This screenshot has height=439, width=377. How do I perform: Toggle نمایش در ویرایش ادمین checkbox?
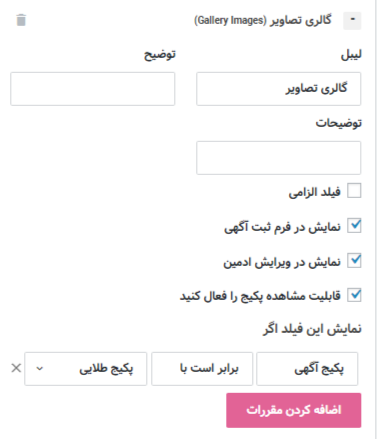[x=354, y=260]
